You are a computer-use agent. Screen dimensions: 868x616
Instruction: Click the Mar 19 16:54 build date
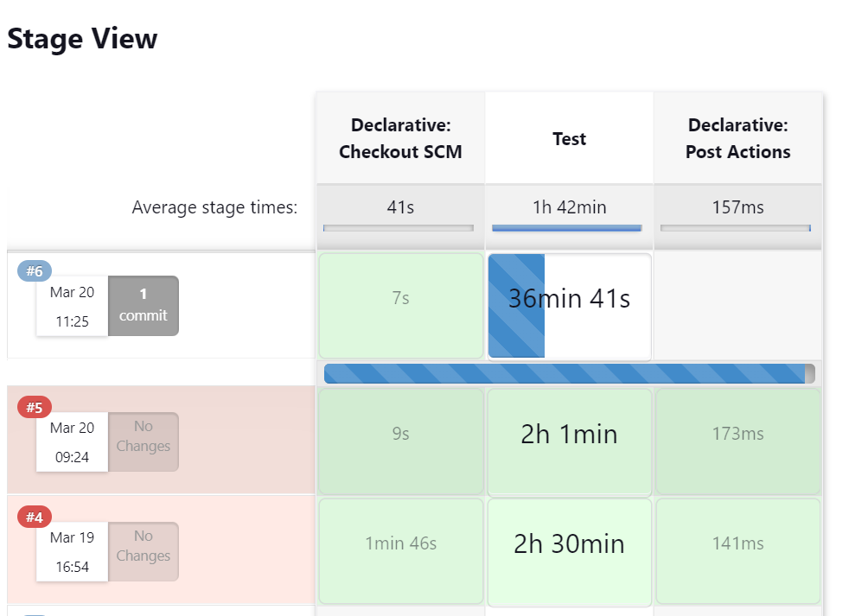coord(72,551)
